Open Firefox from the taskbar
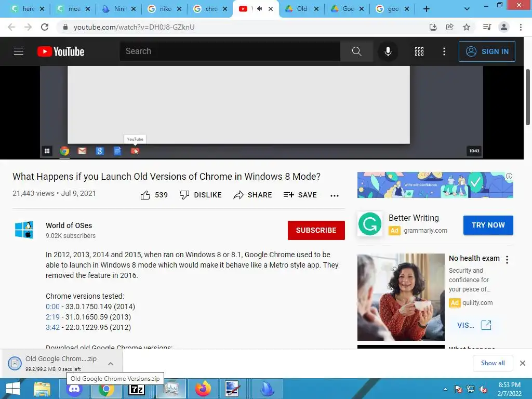Screen dimensions: 532x399 pyautogui.click(x=203, y=389)
